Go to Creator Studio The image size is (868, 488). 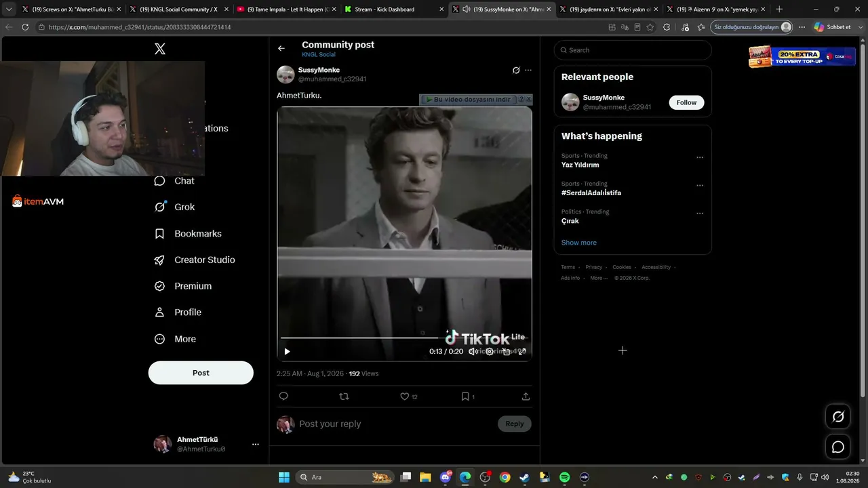tap(195, 260)
